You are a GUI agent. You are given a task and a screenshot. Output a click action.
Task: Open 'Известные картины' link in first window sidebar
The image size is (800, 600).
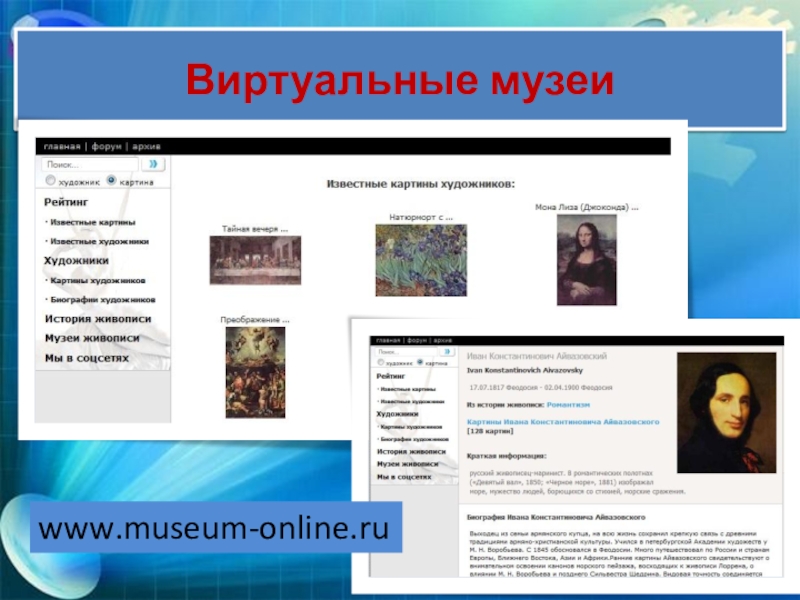click(93, 222)
